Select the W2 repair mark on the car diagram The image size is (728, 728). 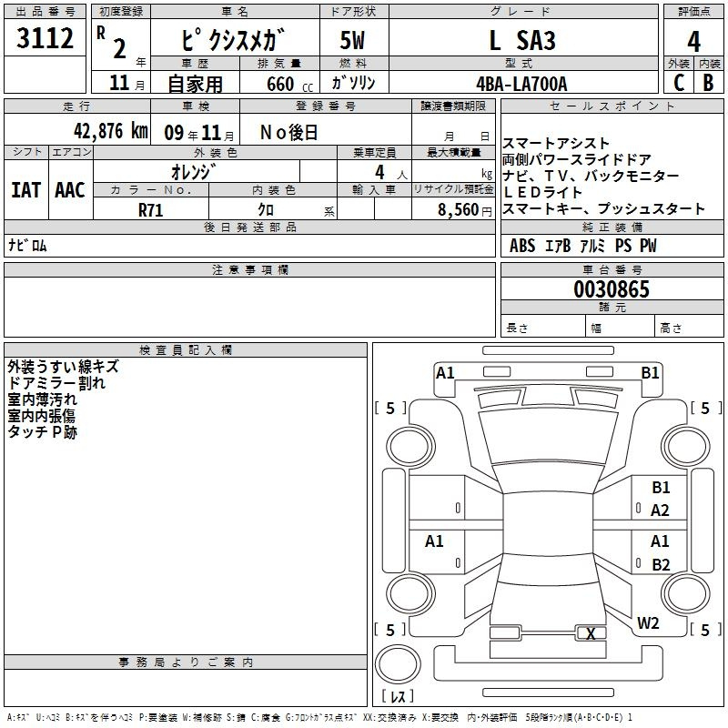point(648,623)
